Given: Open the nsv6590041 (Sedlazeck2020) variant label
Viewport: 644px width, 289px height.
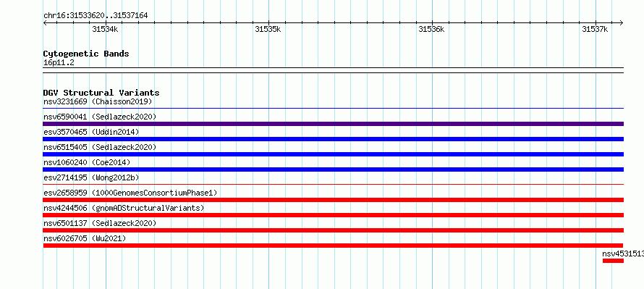Looking at the screenshot, I should tap(100, 117).
